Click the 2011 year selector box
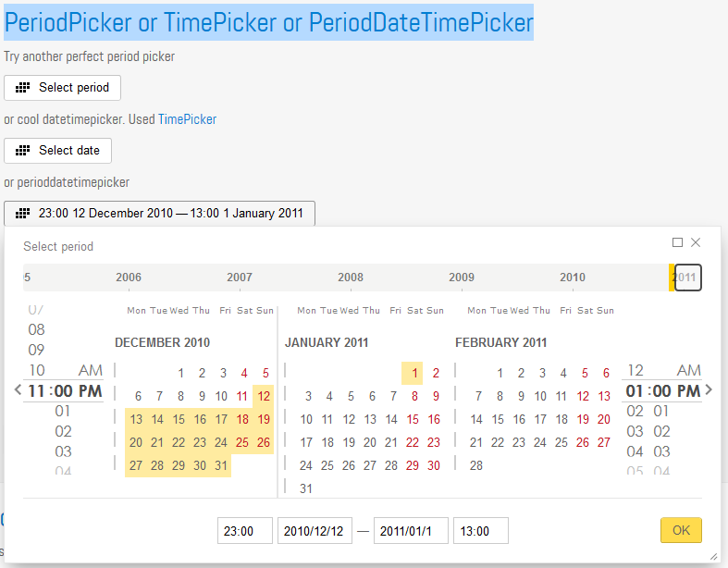The width and height of the screenshot is (728, 568). tap(687, 278)
